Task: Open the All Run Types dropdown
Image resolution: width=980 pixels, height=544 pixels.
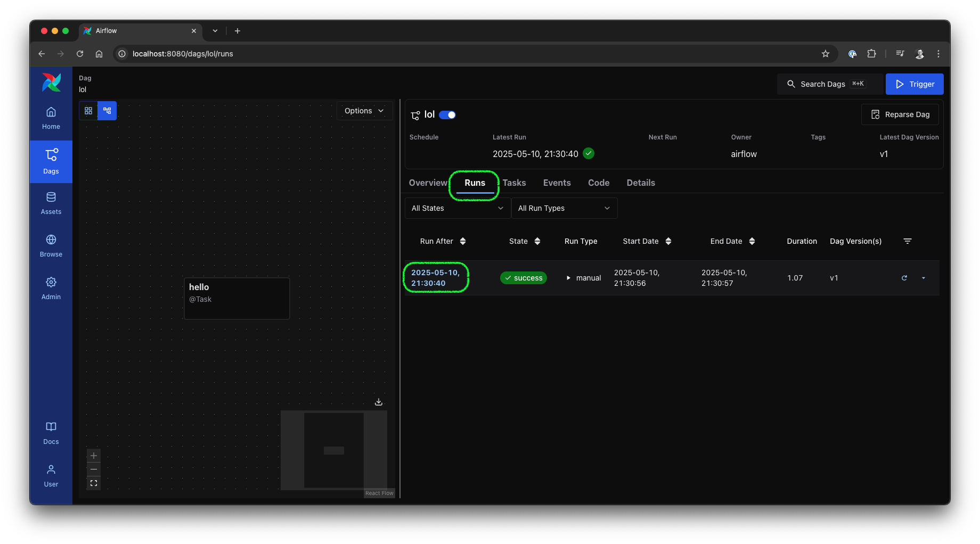Action: click(x=563, y=208)
